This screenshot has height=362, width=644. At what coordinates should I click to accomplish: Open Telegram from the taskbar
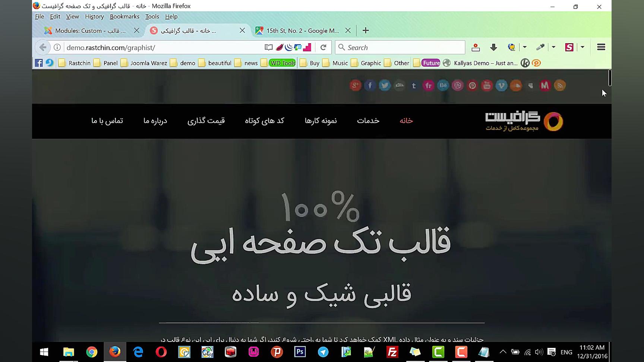click(323, 352)
